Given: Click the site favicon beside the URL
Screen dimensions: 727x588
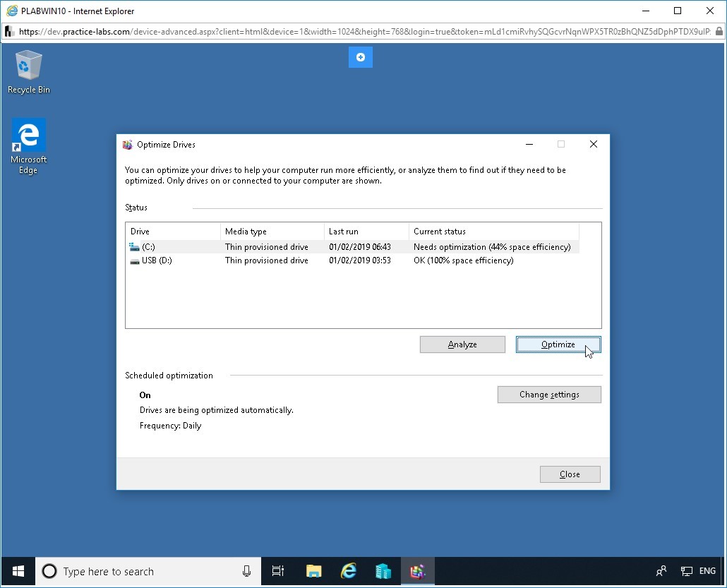Looking at the screenshot, I should coord(8,32).
